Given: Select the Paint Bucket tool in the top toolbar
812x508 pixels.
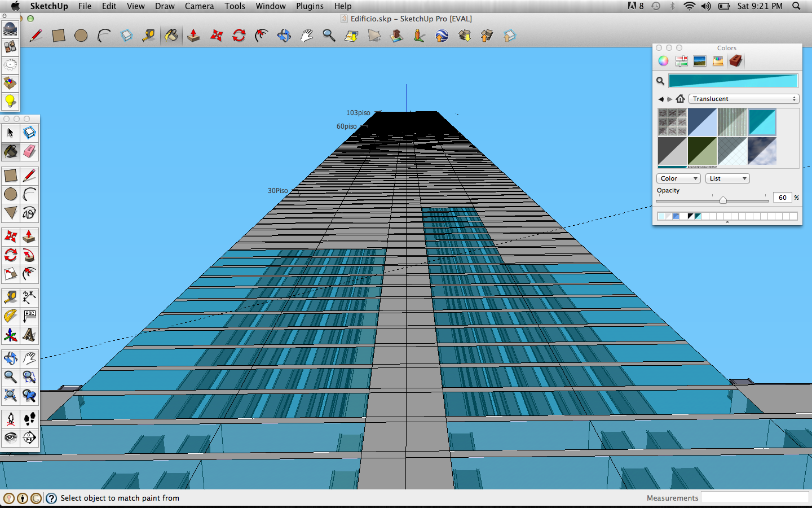Looking at the screenshot, I should coord(171,35).
